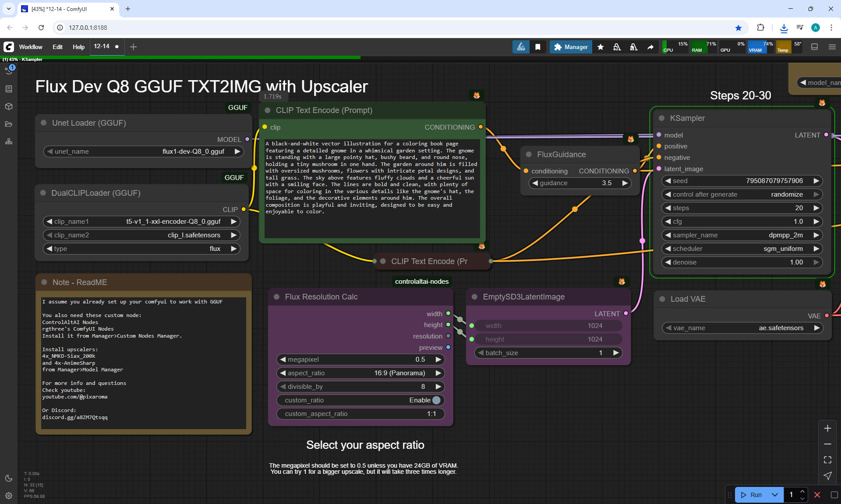
Task: Click the star favorites icon in toolbar
Action: [601, 47]
